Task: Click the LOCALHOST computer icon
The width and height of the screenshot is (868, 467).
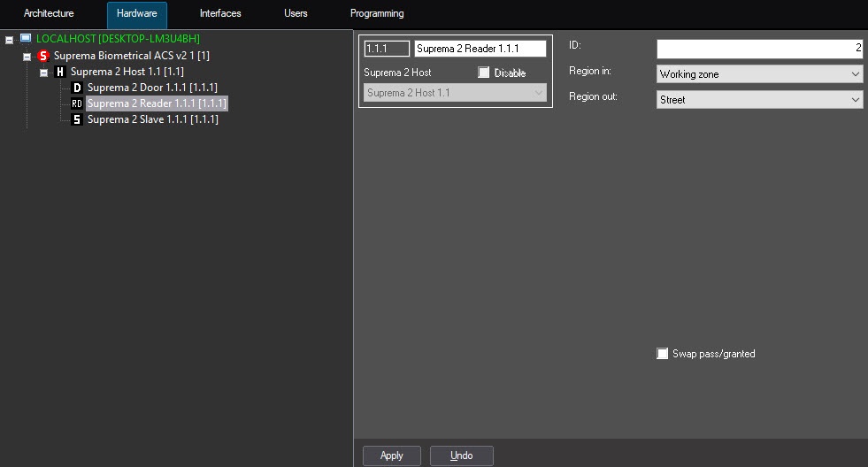Action: 26,38
